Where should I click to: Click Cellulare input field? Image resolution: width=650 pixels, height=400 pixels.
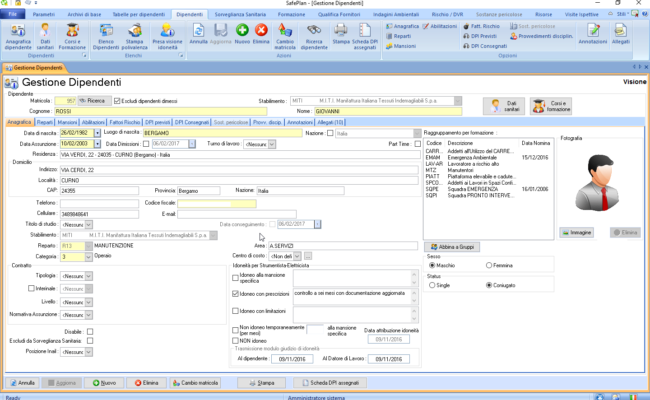(99, 214)
